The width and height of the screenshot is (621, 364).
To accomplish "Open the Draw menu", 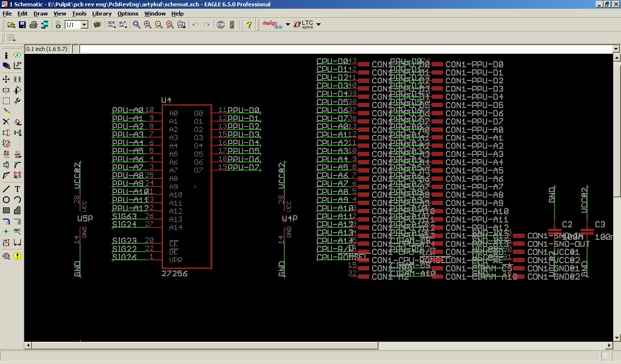I will (x=41, y=14).
